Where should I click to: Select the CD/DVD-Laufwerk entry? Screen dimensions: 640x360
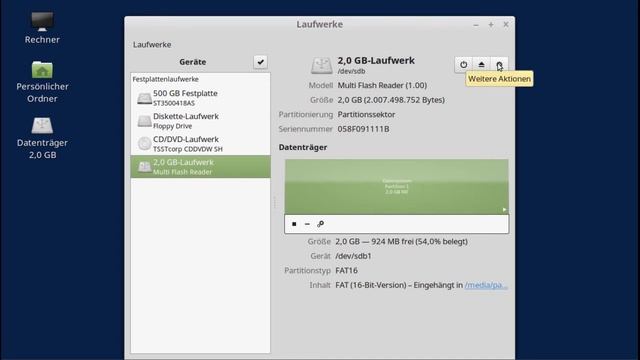pyautogui.click(x=200, y=144)
